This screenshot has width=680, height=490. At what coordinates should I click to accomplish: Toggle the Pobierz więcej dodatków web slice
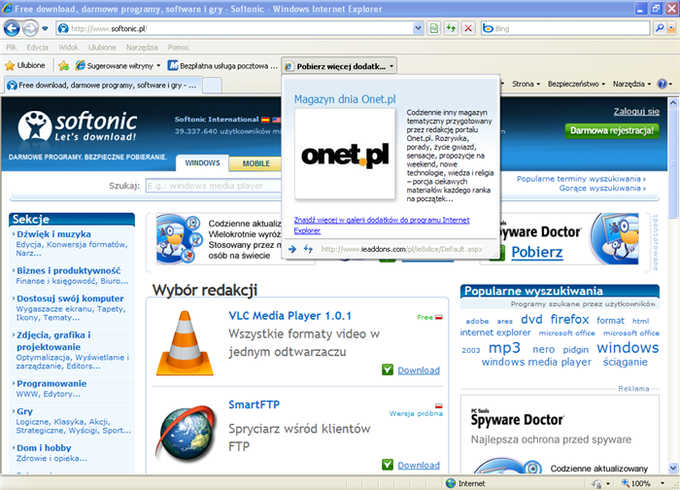pos(339,66)
